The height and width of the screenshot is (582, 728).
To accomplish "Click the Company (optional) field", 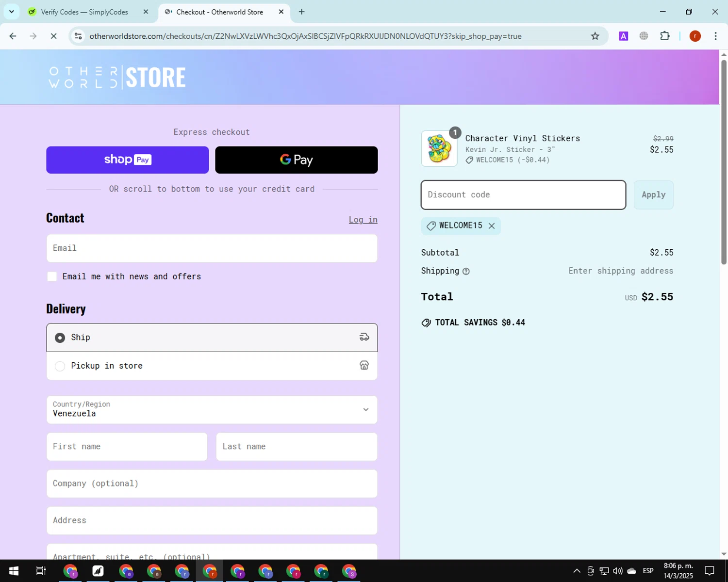I will click(x=212, y=484).
